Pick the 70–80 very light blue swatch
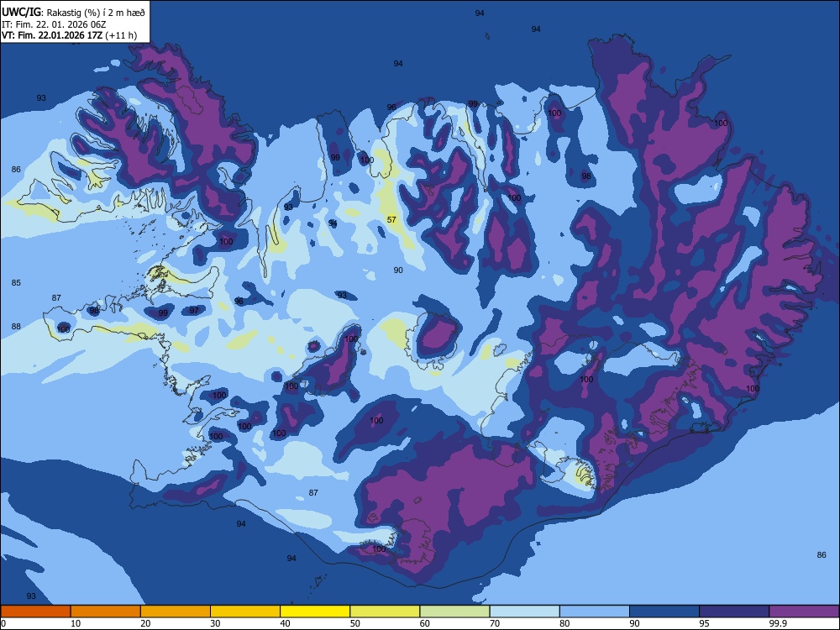 coord(524,612)
